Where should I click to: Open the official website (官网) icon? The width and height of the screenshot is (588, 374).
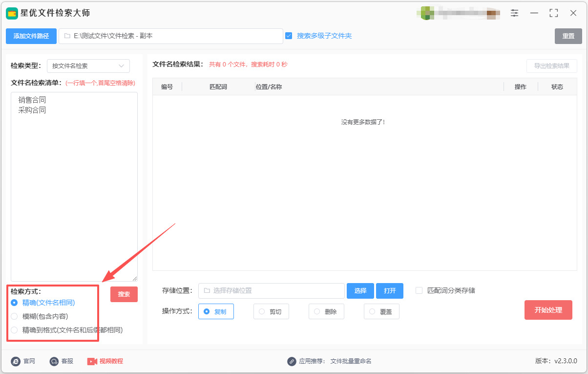16,361
